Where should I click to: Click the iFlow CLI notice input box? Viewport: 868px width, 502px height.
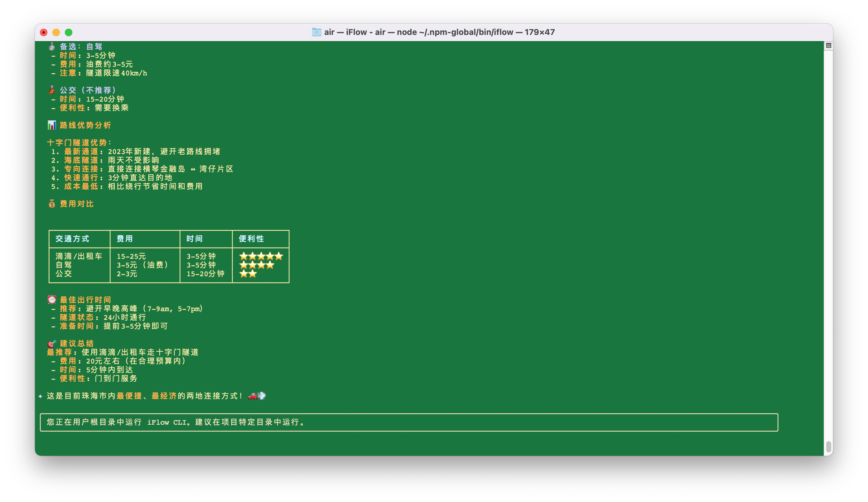[x=409, y=422]
